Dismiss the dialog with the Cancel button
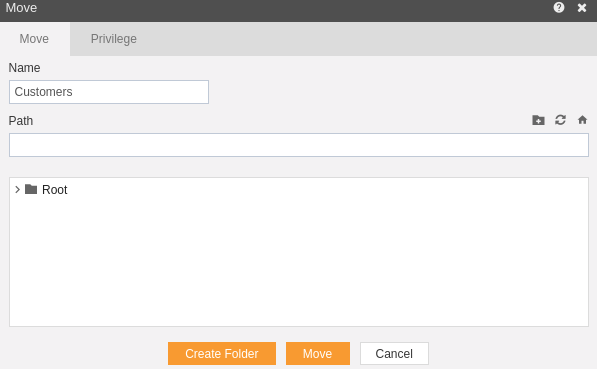Screen dimensions: 597x369 pos(394,353)
